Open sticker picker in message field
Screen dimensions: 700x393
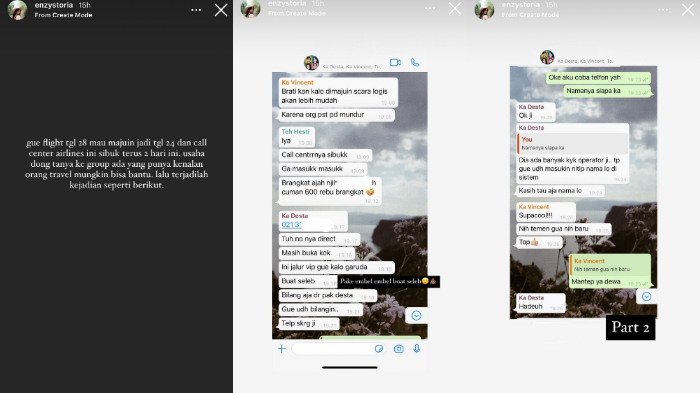379,349
